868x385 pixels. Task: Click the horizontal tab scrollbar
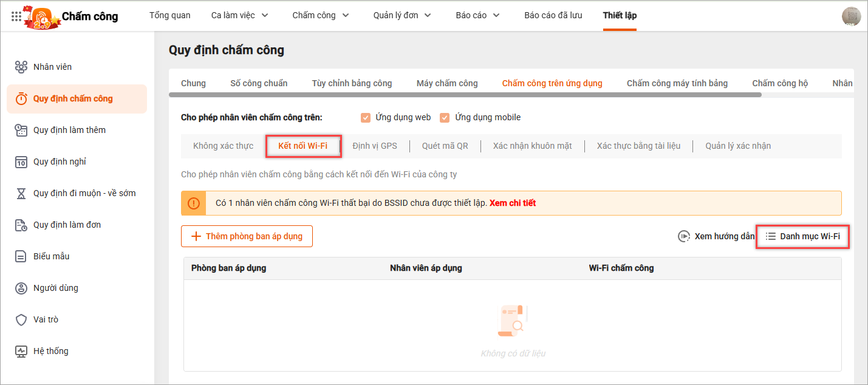(465, 95)
